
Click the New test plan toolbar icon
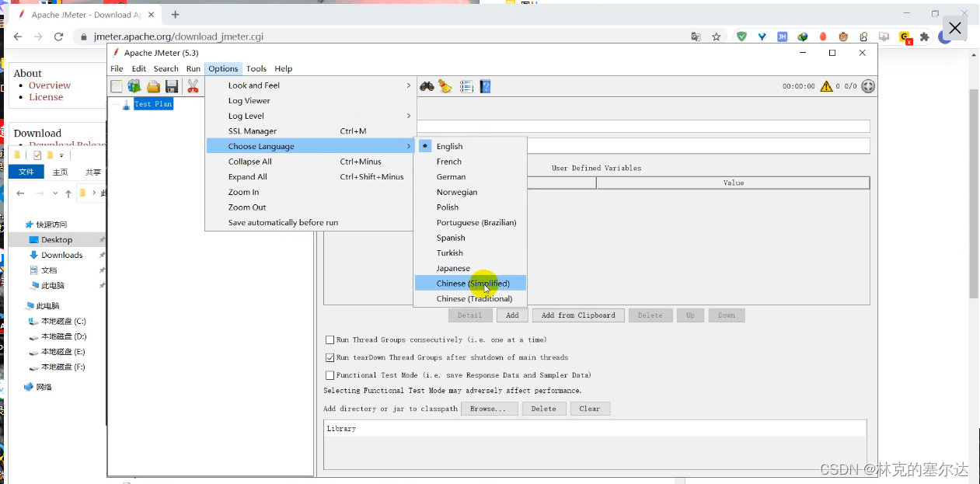pyautogui.click(x=117, y=86)
